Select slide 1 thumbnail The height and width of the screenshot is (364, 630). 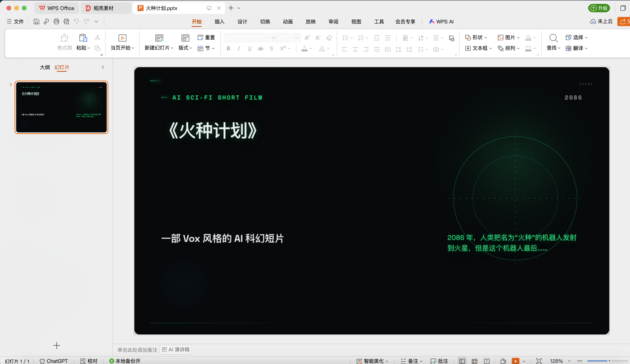(x=61, y=107)
